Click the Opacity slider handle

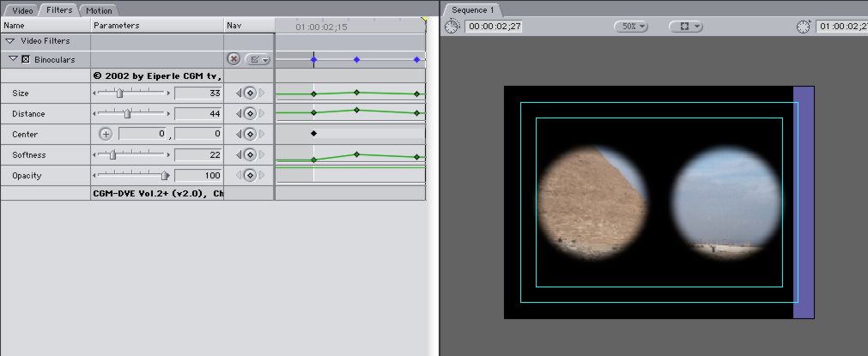(x=164, y=176)
